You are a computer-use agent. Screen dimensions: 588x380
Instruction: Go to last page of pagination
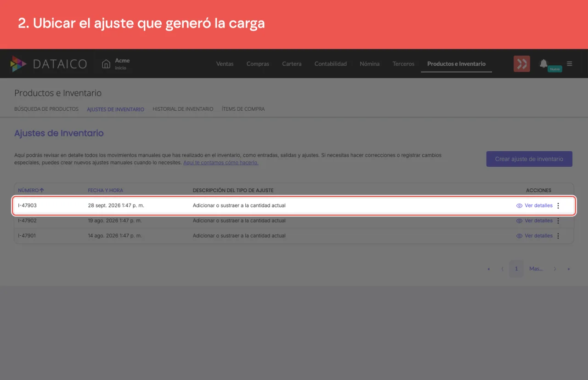[x=569, y=269]
